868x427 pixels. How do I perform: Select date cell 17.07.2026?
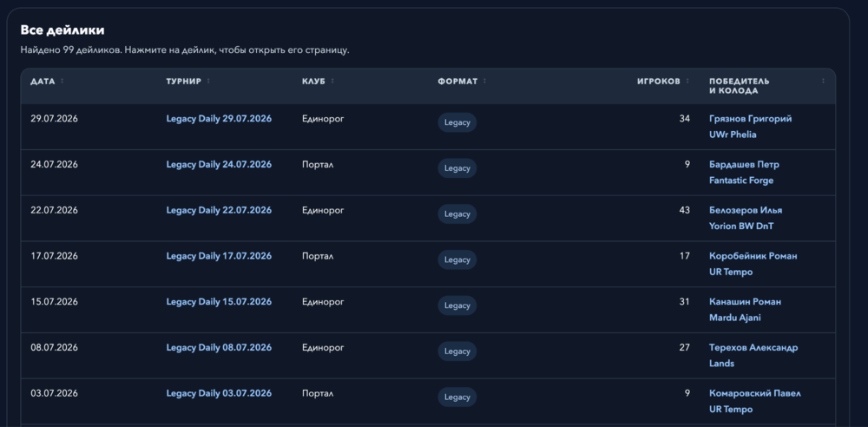[54, 256]
